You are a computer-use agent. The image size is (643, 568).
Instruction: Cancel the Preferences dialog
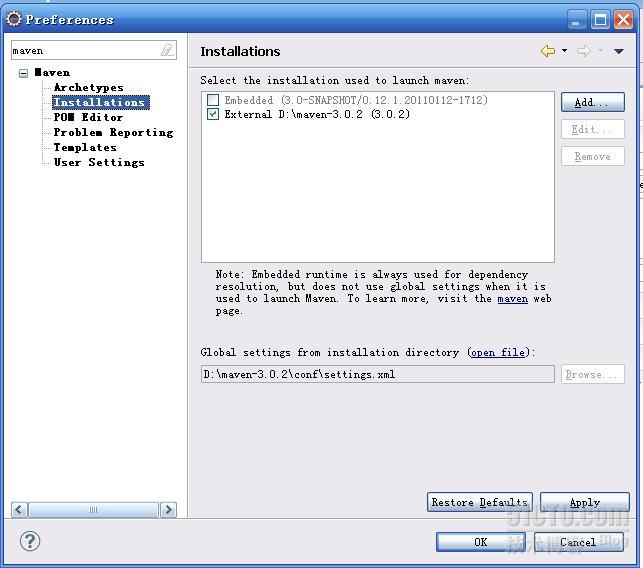pos(579,542)
